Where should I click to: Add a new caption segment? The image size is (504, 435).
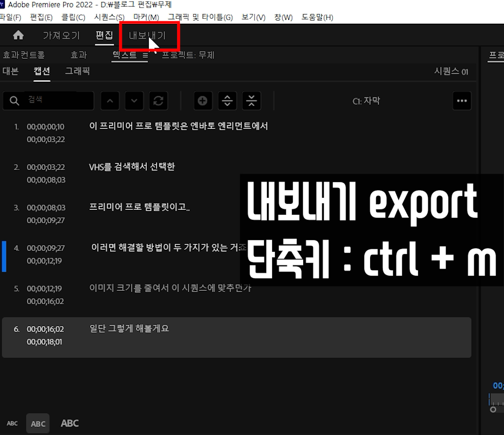(203, 101)
